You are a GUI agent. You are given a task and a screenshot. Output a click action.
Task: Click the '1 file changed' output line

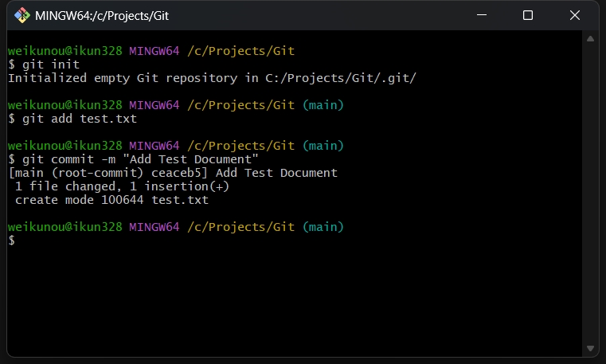pyautogui.click(x=122, y=186)
